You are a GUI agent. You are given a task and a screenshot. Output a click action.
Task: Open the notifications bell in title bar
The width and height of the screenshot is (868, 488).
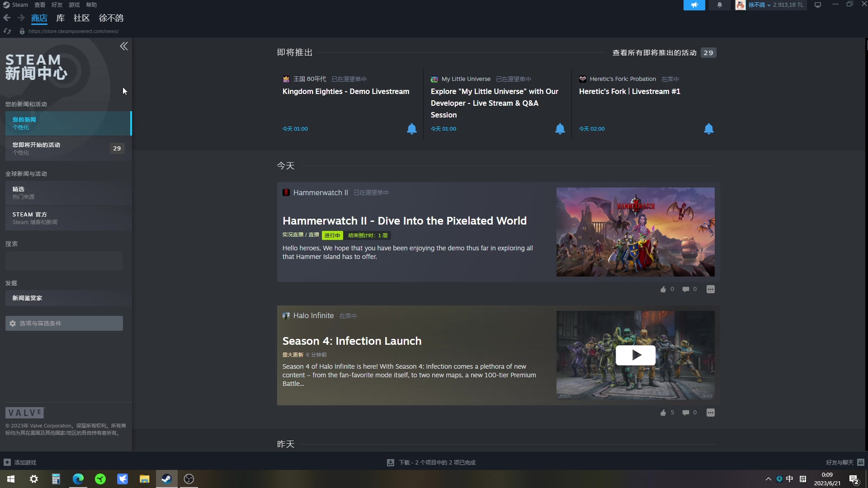pyautogui.click(x=719, y=5)
